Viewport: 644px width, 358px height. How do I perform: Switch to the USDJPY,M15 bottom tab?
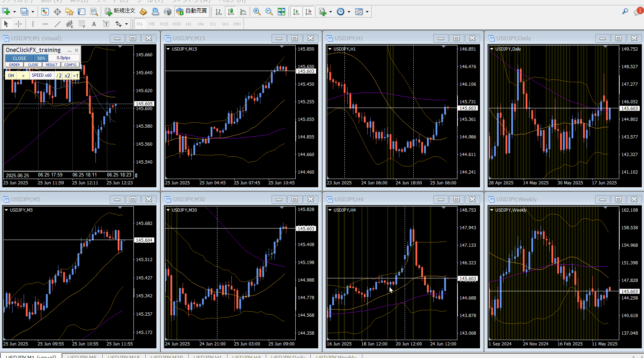[123, 357]
